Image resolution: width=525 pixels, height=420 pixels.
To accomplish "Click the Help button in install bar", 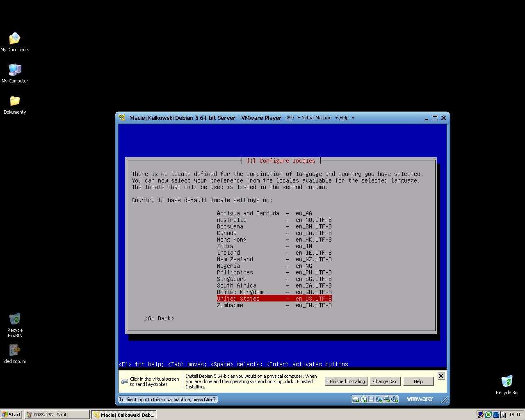I will click(418, 381).
